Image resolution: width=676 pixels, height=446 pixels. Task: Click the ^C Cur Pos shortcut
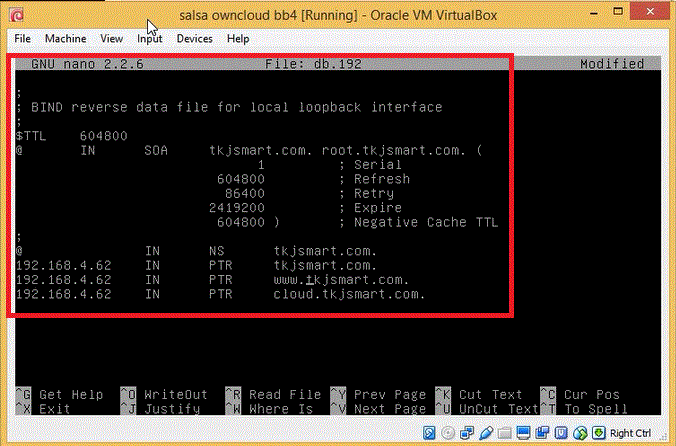580,394
